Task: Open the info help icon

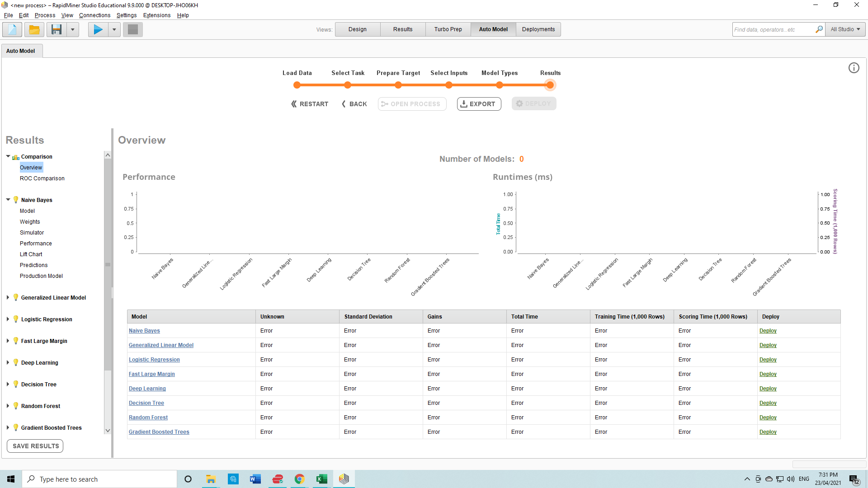Action: [854, 68]
